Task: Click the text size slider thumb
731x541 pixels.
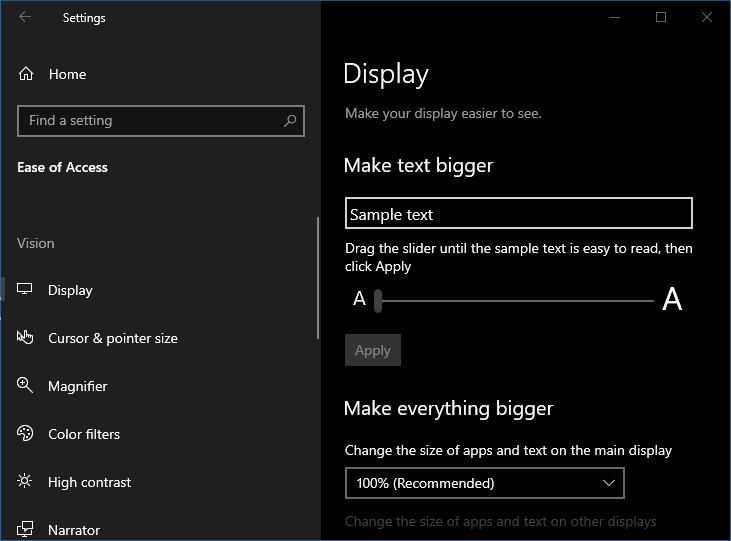Action: (x=378, y=300)
